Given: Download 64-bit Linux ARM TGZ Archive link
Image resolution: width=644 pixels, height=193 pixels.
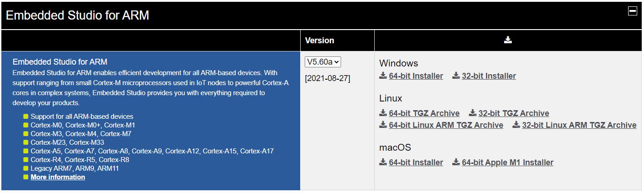Looking at the screenshot, I should (x=446, y=125).
